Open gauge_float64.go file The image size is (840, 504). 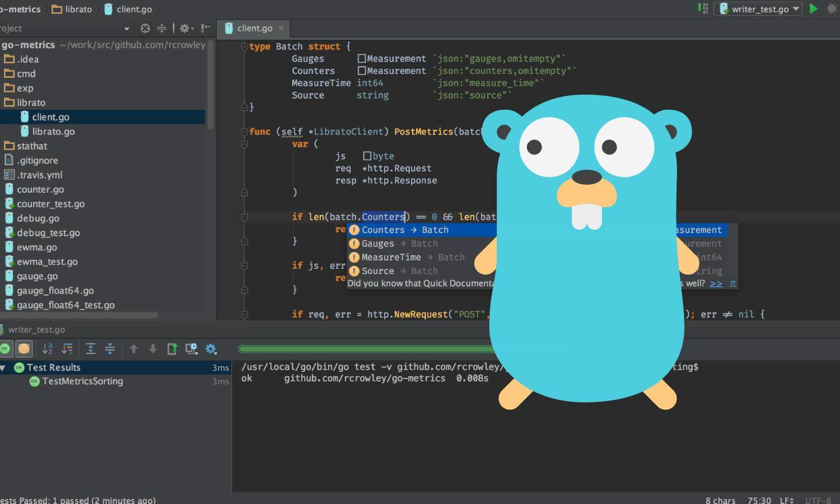(x=49, y=291)
